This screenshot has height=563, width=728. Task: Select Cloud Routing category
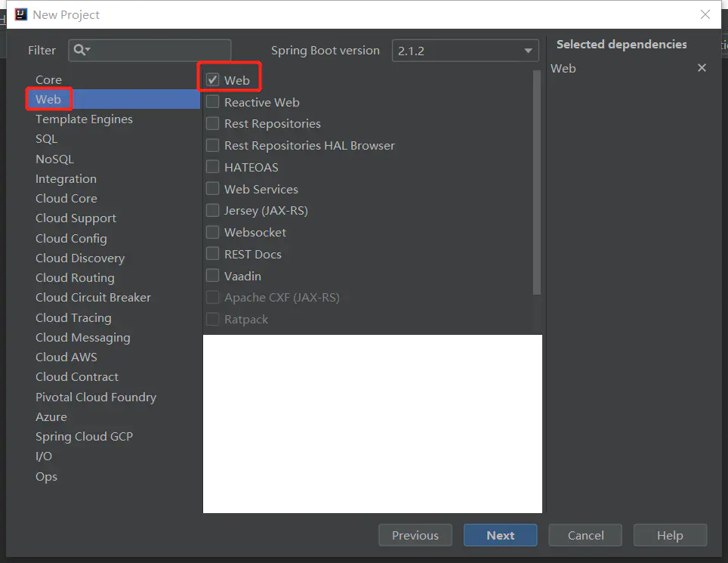tap(75, 278)
